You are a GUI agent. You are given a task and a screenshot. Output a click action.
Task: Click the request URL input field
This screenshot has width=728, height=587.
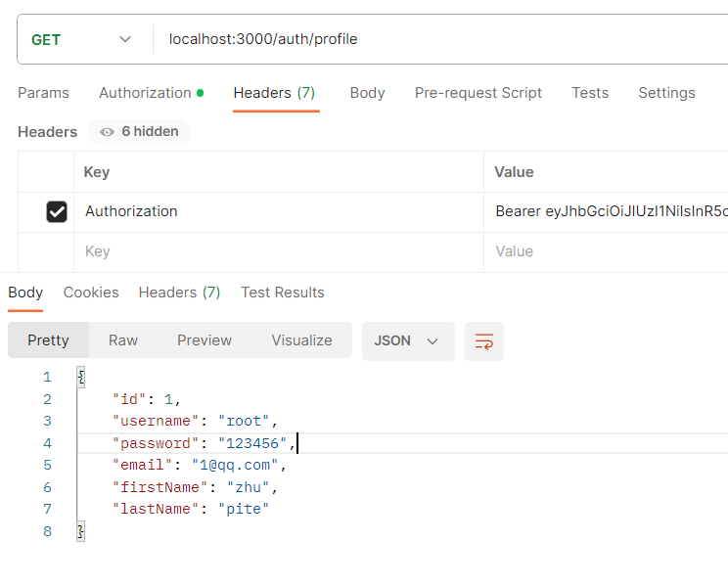[x=440, y=40]
